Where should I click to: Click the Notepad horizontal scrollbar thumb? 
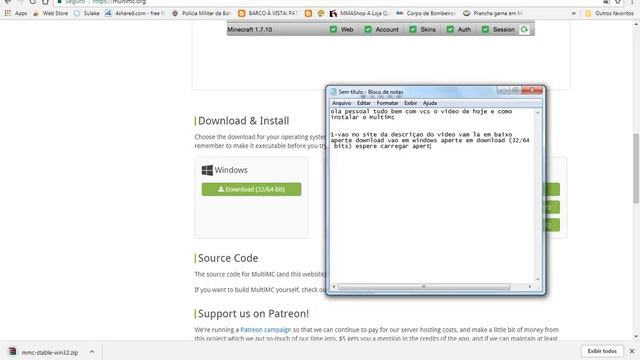pyautogui.click(x=424, y=287)
